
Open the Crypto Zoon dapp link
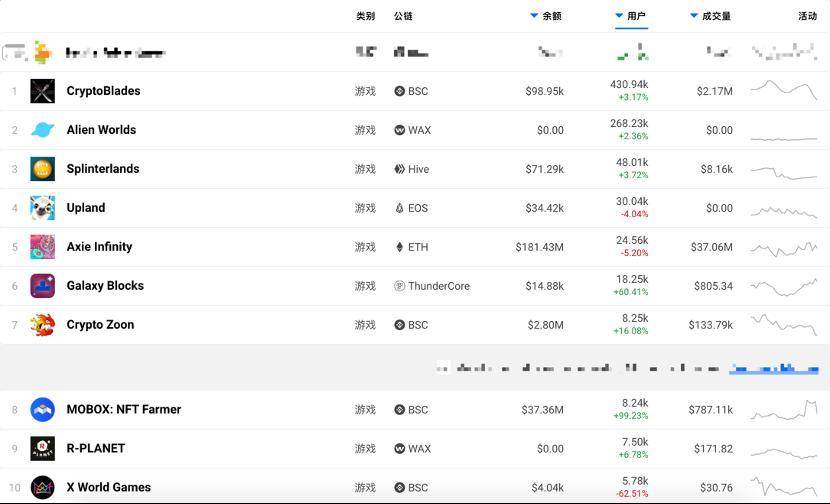click(100, 325)
